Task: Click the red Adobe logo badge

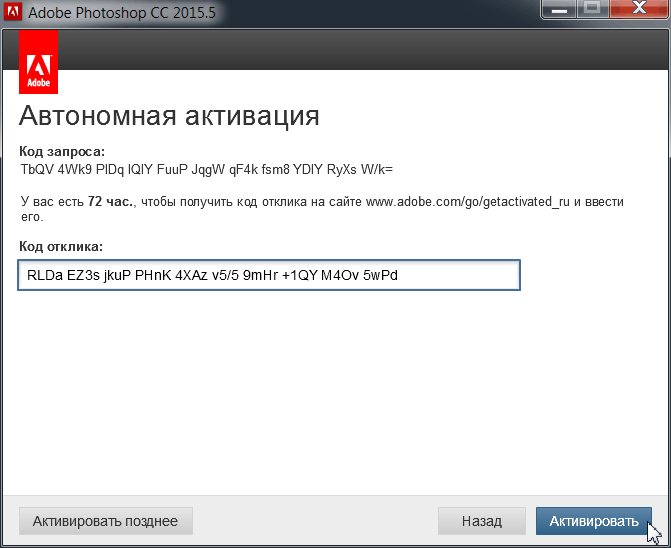Action: point(38,62)
